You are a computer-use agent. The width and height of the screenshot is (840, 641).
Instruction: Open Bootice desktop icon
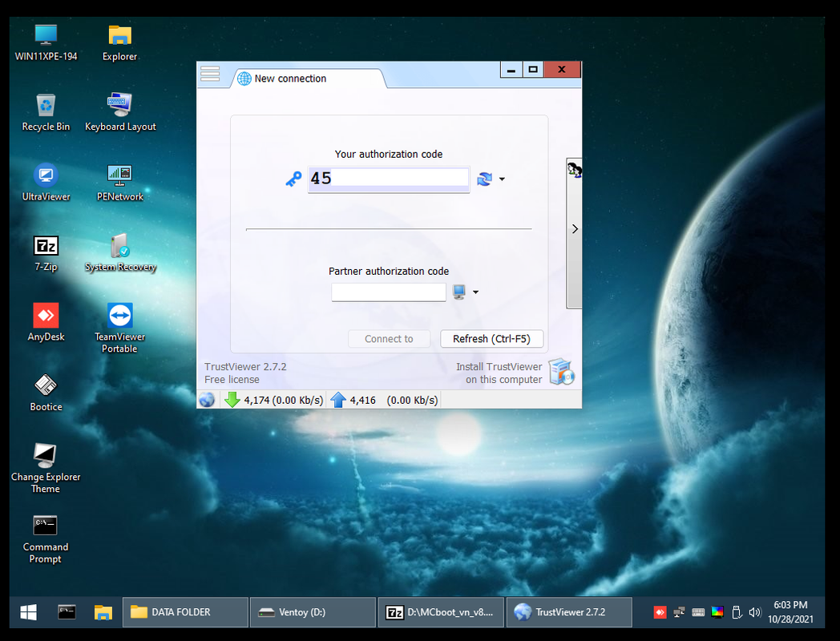(46, 393)
